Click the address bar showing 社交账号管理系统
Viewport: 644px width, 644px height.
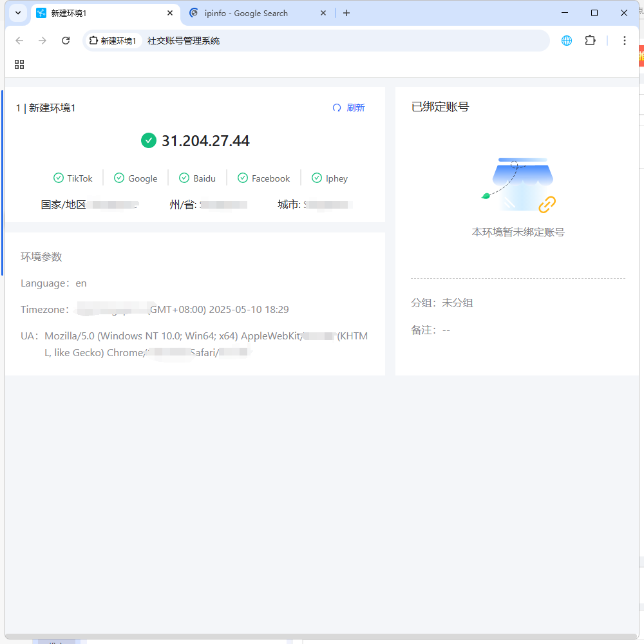[322, 41]
